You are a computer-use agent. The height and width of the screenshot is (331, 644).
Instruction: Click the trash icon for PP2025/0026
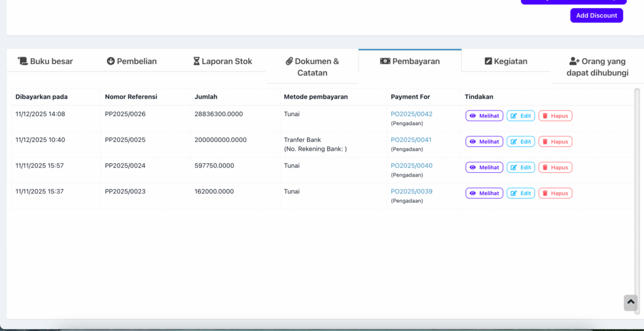(545, 116)
